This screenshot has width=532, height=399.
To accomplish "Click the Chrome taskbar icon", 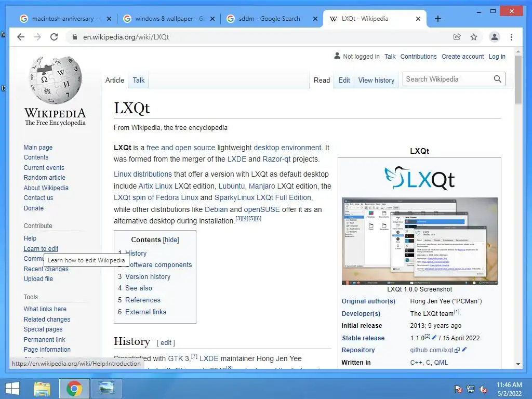I will (x=74, y=389).
